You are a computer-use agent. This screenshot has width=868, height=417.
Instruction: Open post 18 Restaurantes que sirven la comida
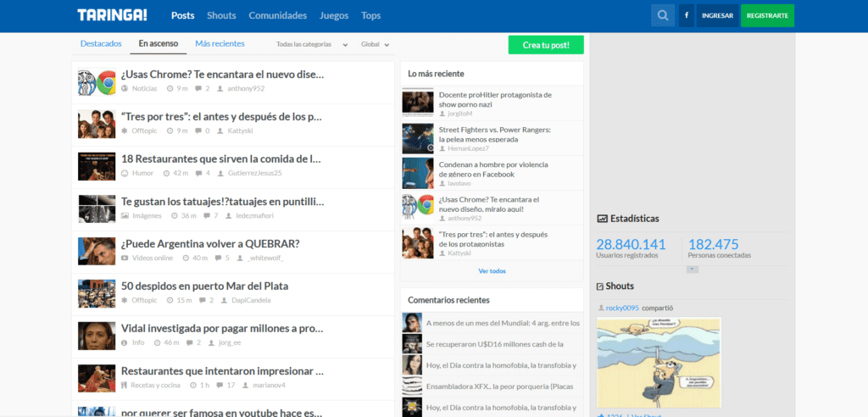click(221, 159)
